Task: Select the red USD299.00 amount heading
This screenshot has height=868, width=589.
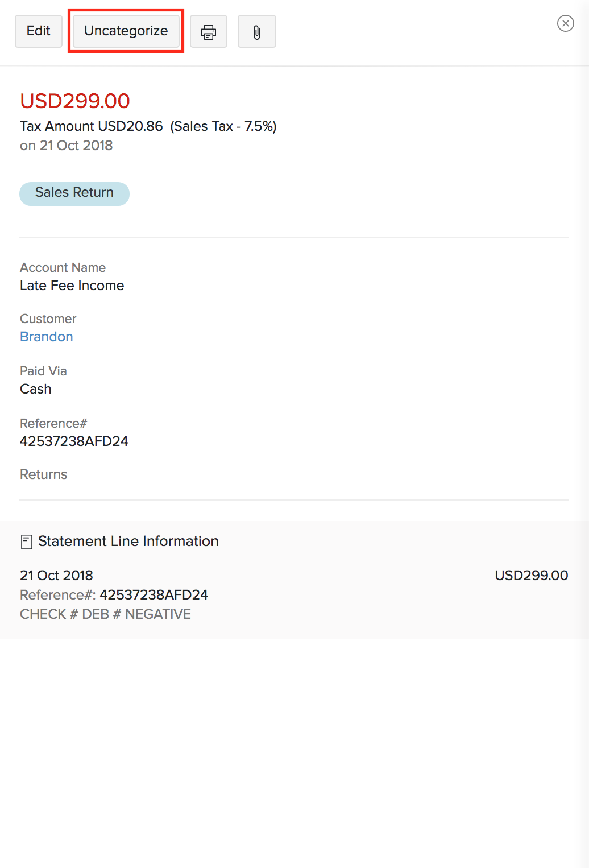Action: (x=75, y=101)
